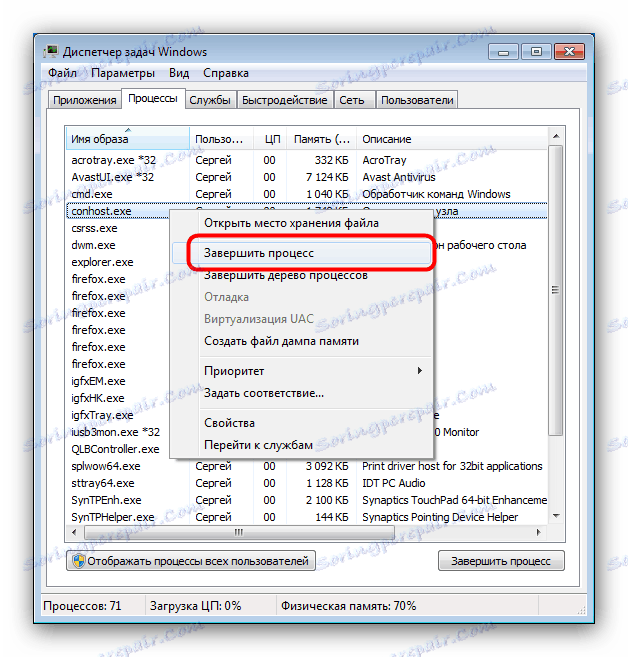Viewport: 628px width, 657px height.
Task: Switch to the Службы tab
Action: tap(210, 100)
